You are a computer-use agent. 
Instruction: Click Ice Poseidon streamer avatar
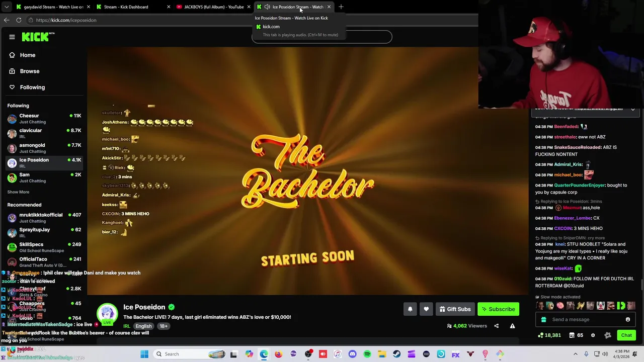107,313
